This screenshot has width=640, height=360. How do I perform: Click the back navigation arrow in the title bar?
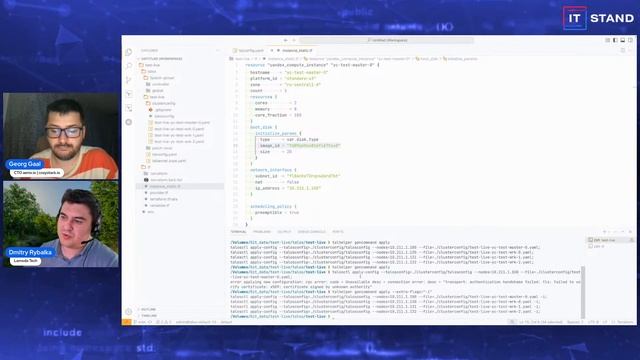click(x=285, y=40)
